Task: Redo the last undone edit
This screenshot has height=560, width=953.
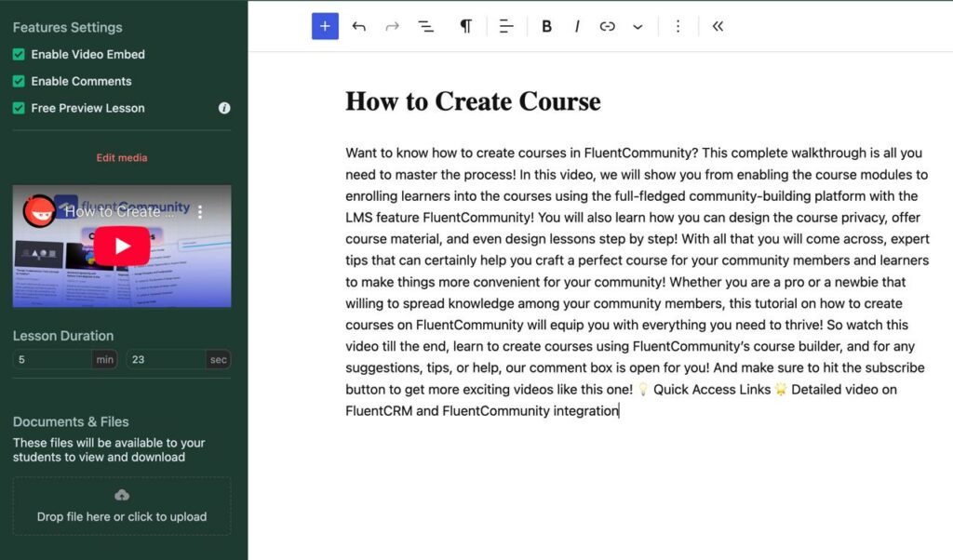Action: point(392,26)
